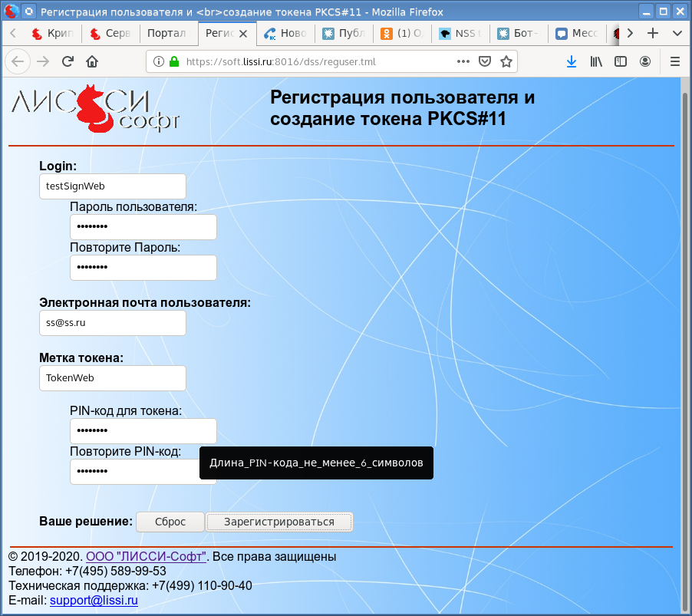The width and height of the screenshot is (692, 616).
Task: Open the Library bookmarks and history icon
Action: pos(596,61)
